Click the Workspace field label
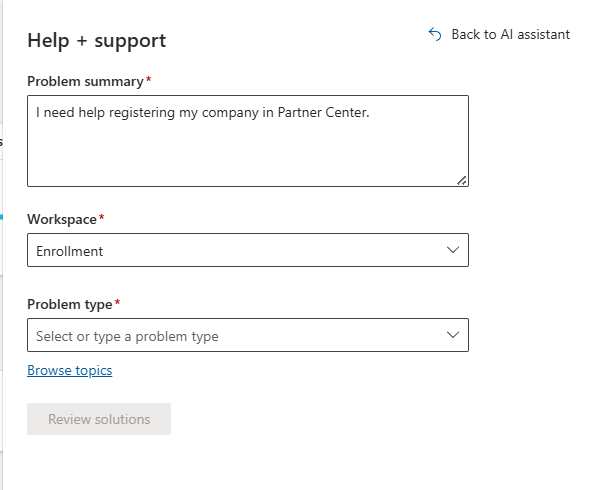 coord(61,219)
